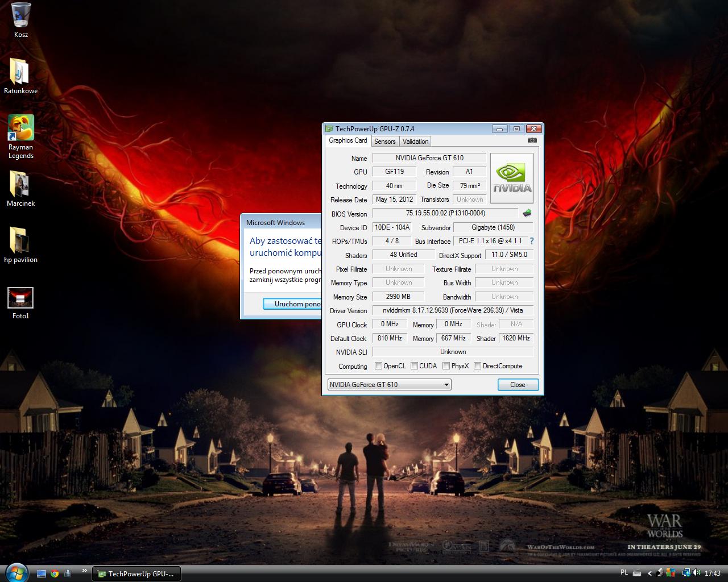This screenshot has width=728, height=582.
Task: Show hidden tray icons arrow
Action: [x=650, y=573]
